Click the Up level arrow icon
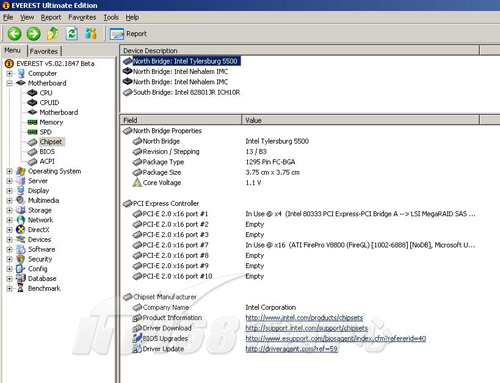Screen dimensions: 500x383 coord(52,34)
